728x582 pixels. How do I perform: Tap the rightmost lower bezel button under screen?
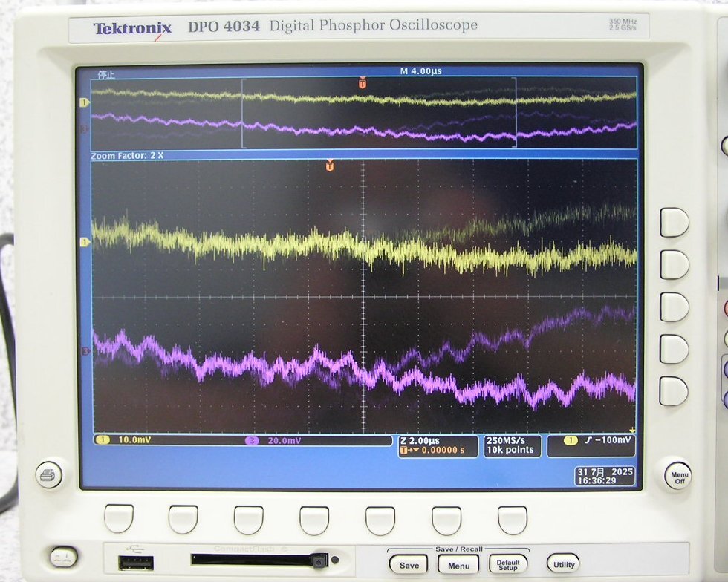[x=512, y=520]
